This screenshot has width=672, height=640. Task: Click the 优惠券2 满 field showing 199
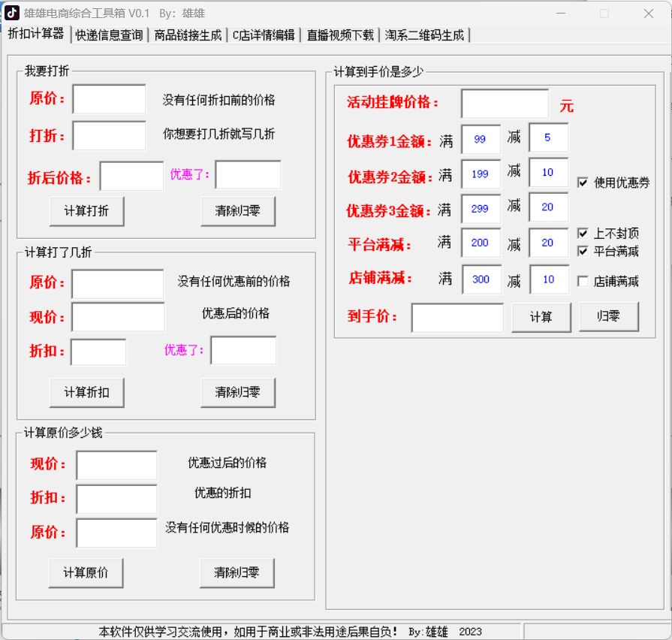tap(481, 174)
